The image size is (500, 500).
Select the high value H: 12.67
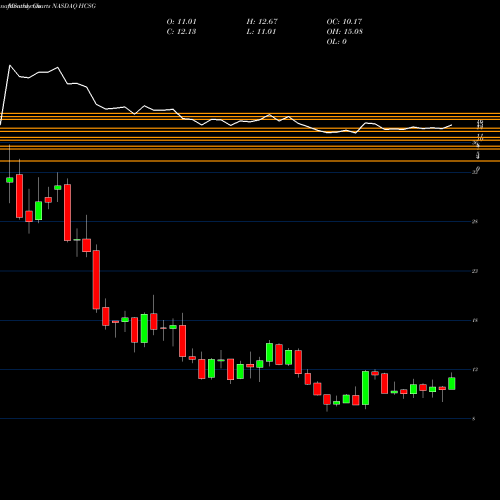pos(262,22)
